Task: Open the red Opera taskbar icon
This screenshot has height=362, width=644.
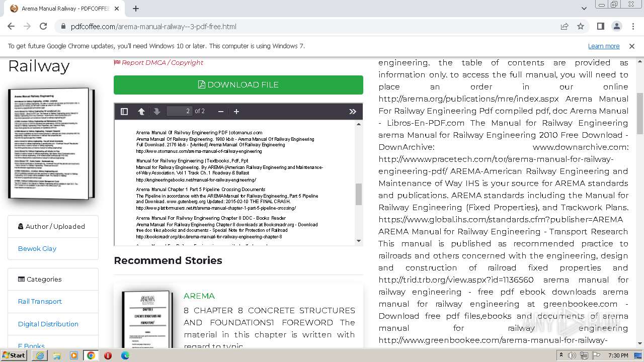Action: [108, 355]
